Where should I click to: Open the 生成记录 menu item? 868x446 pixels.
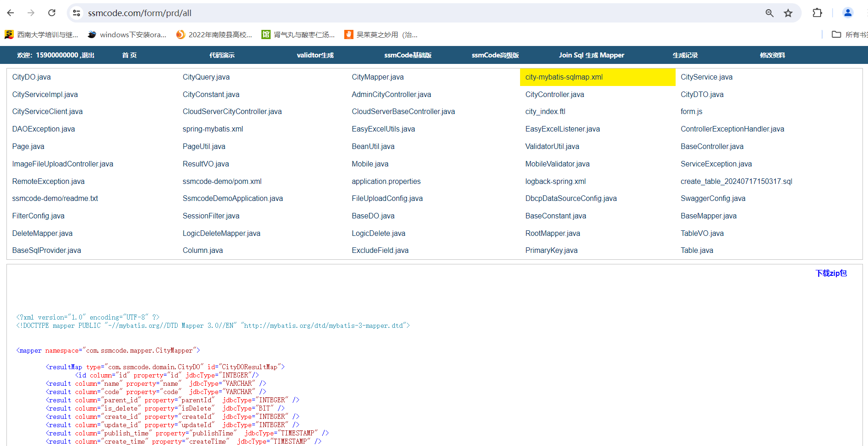[685, 55]
